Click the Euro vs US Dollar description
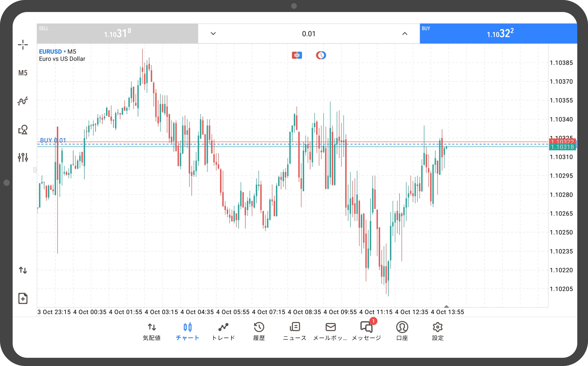588x366 pixels. tap(62, 59)
